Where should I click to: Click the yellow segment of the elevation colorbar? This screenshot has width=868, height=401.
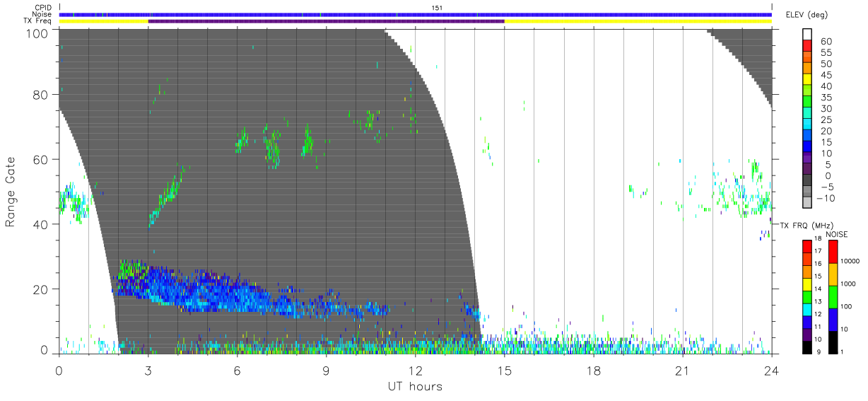tap(809, 79)
